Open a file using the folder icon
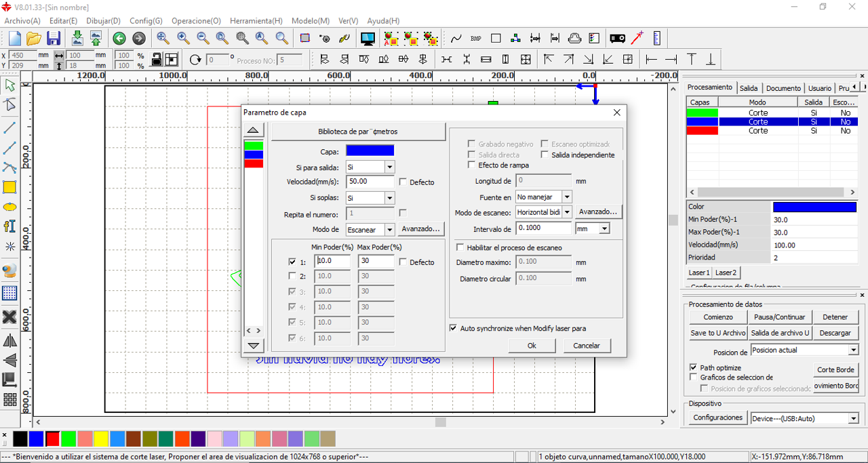 34,39
